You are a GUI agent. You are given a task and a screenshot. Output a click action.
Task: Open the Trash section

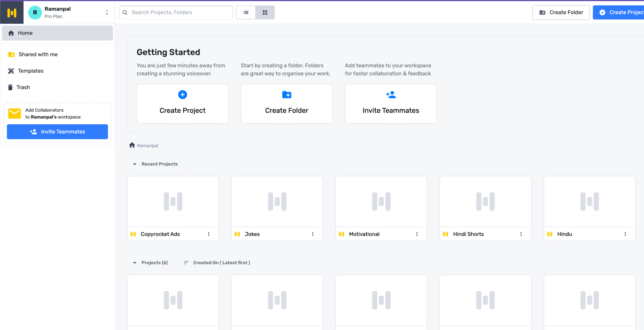(x=23, y=87)
